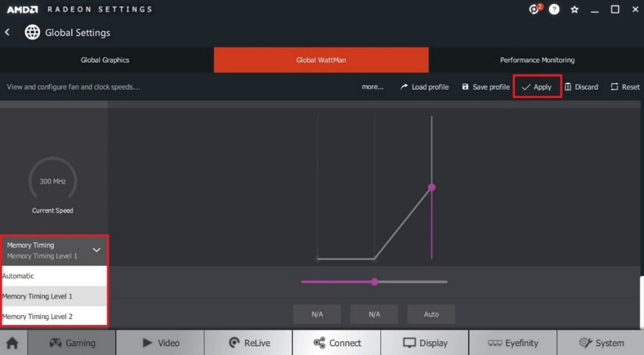The width and height of the screenshot is (644, 355).
Task: Click the Auto value box
Action: tap(431, 314)
